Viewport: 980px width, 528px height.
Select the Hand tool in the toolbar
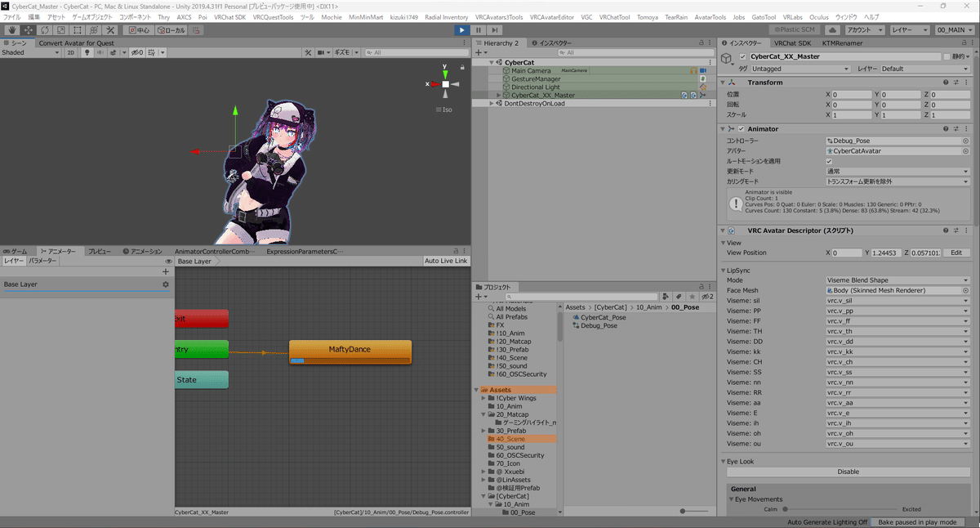coord(11,30)
